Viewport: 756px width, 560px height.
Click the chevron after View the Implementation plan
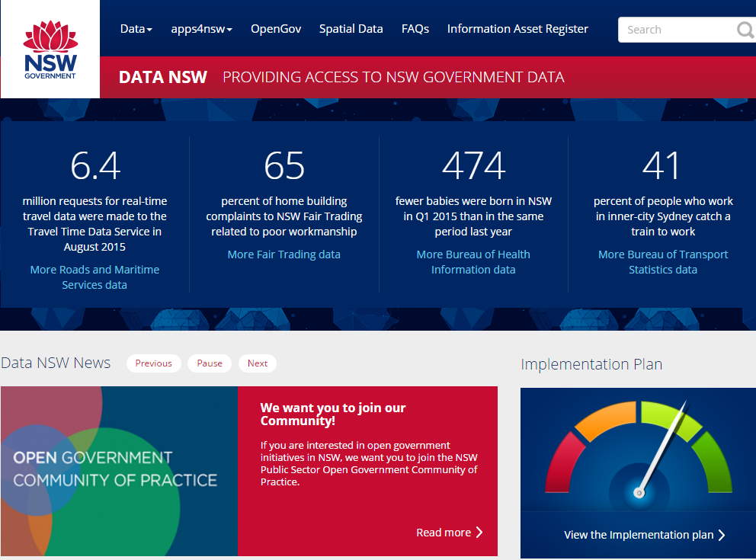(x=721, y=535)
